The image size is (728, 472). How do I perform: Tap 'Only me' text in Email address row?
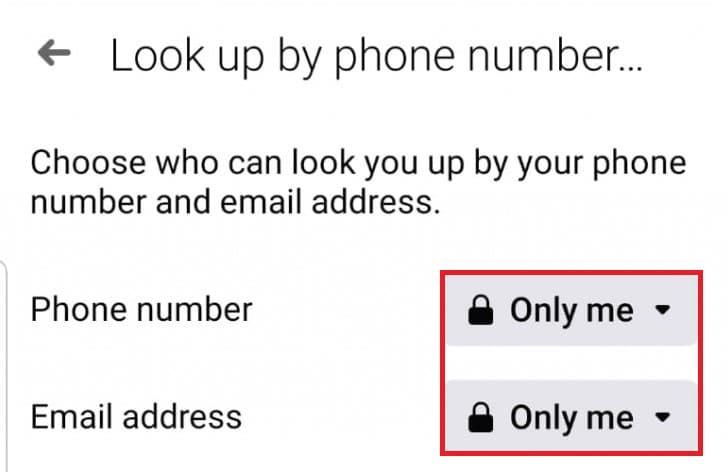[571, 418]
